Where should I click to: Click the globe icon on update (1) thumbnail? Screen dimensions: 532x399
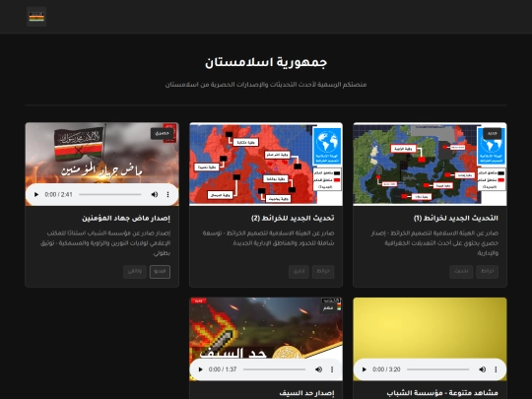[491, 143]
